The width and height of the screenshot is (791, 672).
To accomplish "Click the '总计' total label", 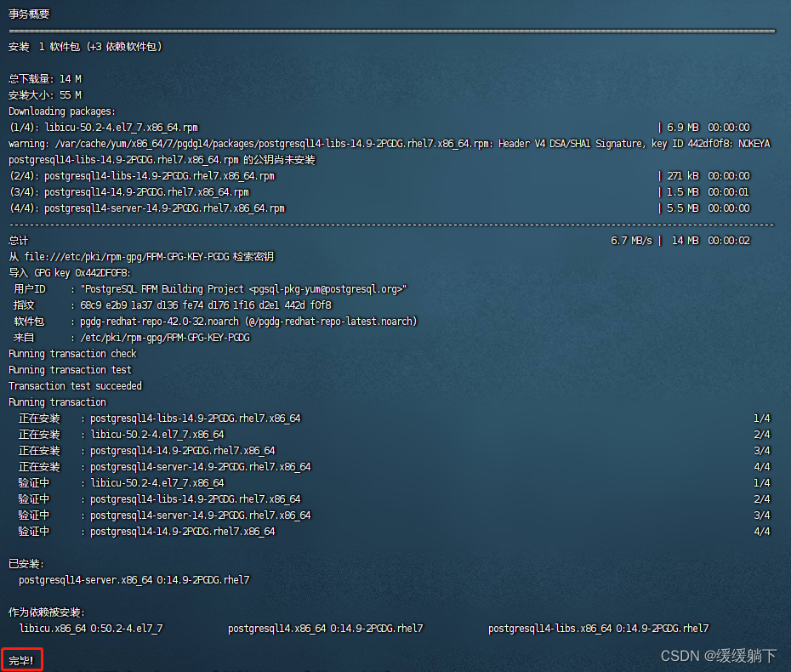I will pyautogui.click(x=19, y=241).
